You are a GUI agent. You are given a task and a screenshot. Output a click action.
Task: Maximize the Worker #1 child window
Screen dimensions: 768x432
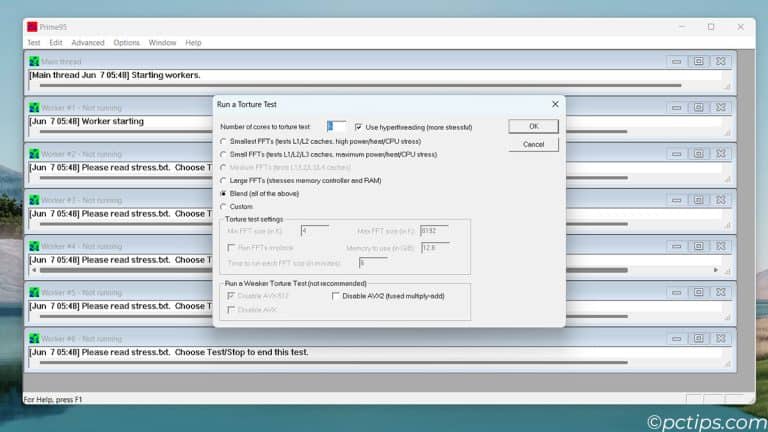(x=699, y=108)
